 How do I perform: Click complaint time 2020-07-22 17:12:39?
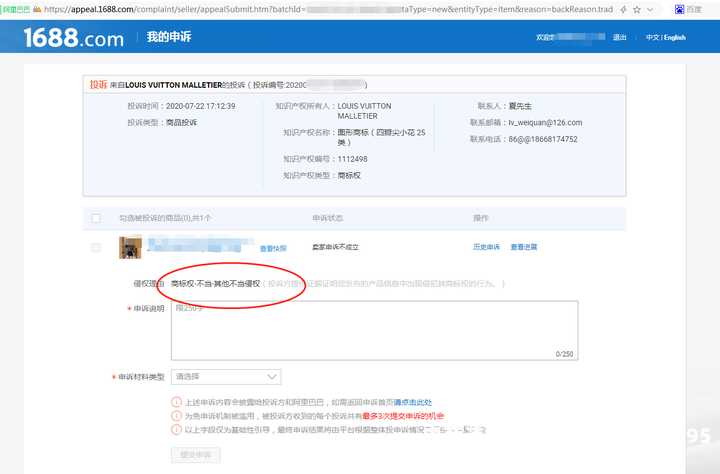tap(200, 106)
